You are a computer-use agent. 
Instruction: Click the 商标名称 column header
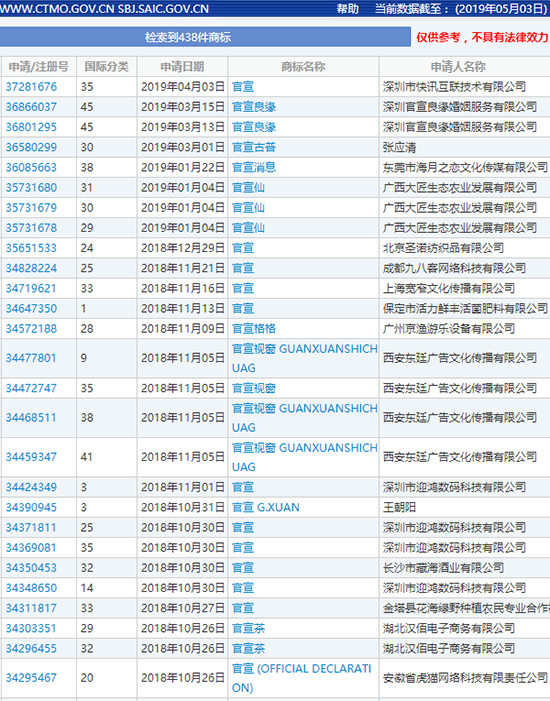303,67
